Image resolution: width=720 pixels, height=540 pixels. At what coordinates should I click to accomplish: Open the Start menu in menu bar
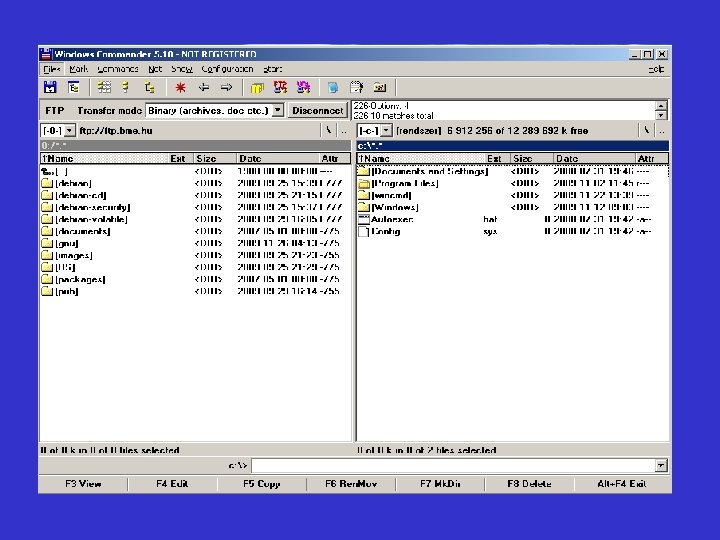pos(273,69)
